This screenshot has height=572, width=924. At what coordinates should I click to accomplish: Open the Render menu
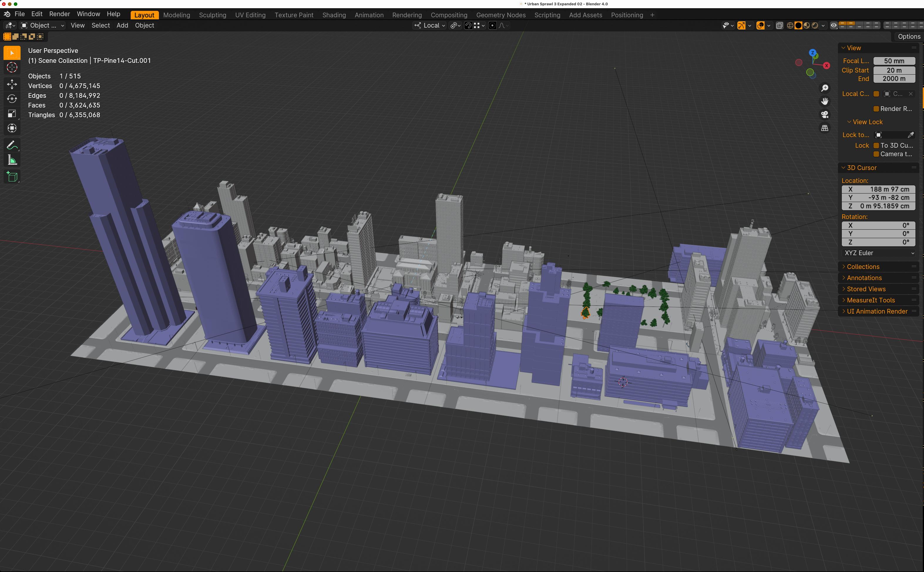(x=59, y=14)
